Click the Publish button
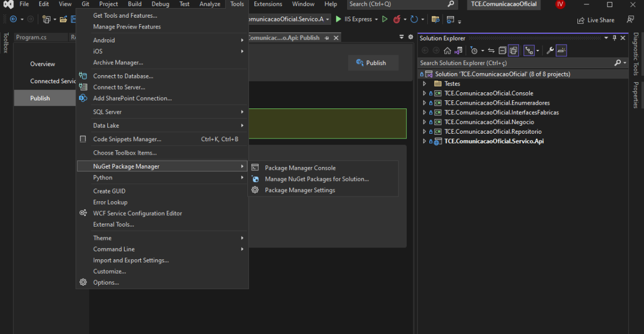 pos(373,63)
